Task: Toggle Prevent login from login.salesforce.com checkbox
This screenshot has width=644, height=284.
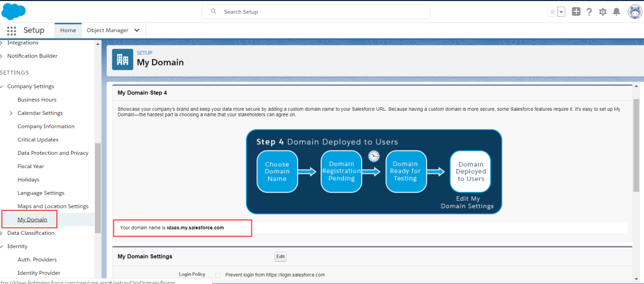Action: [218, 275]
